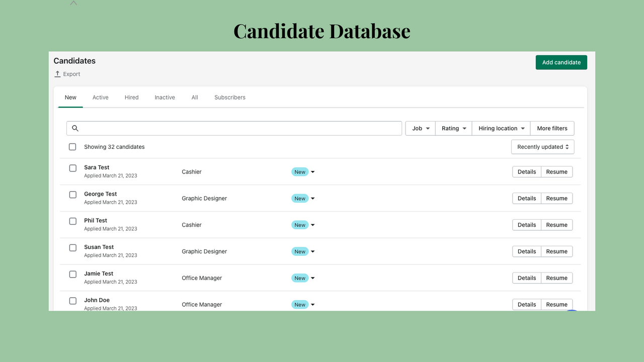This screenshot has height=362, width=644.
Task: Open the Subscribers tab
Action: click(x=229, y=97)
